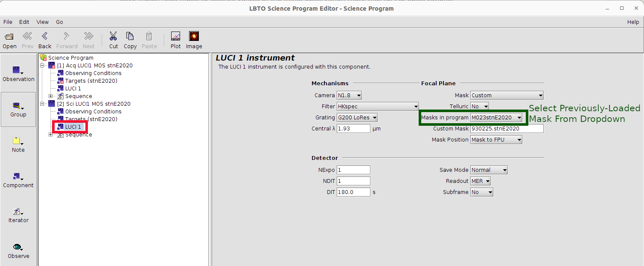Open the Masks in program dropdown
Screen dimensions: 644x266
coord(496,118)
